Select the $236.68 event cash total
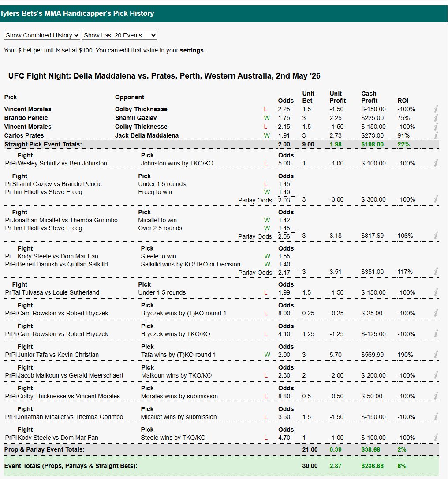Image resolution: width=448 pixels, height=479 pixels. pyautogui.click(x=372, y=466)
